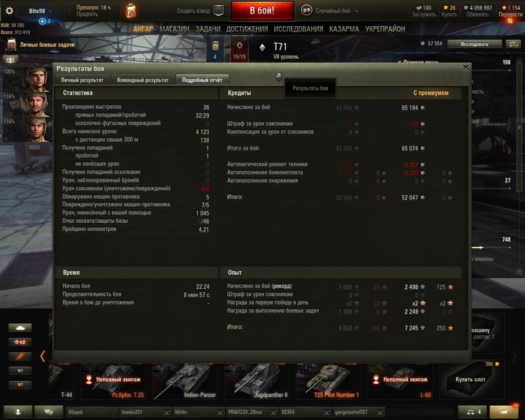Open the ЗАДАЧИ menu

(208, 29)
